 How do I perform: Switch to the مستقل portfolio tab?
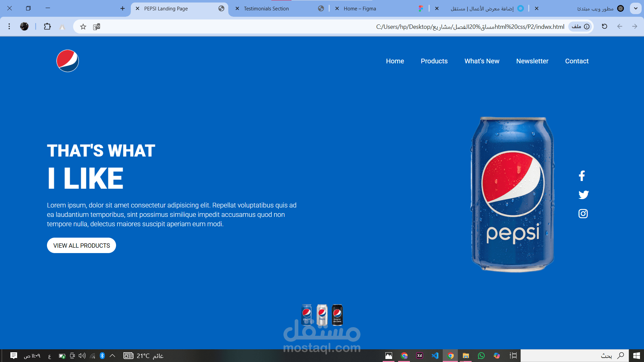click(x=479, y=9)
